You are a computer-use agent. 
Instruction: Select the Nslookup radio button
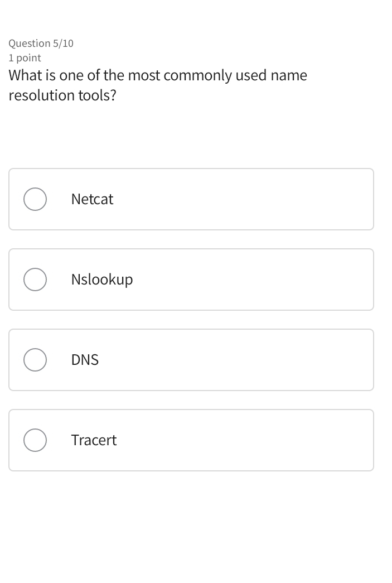35,279
